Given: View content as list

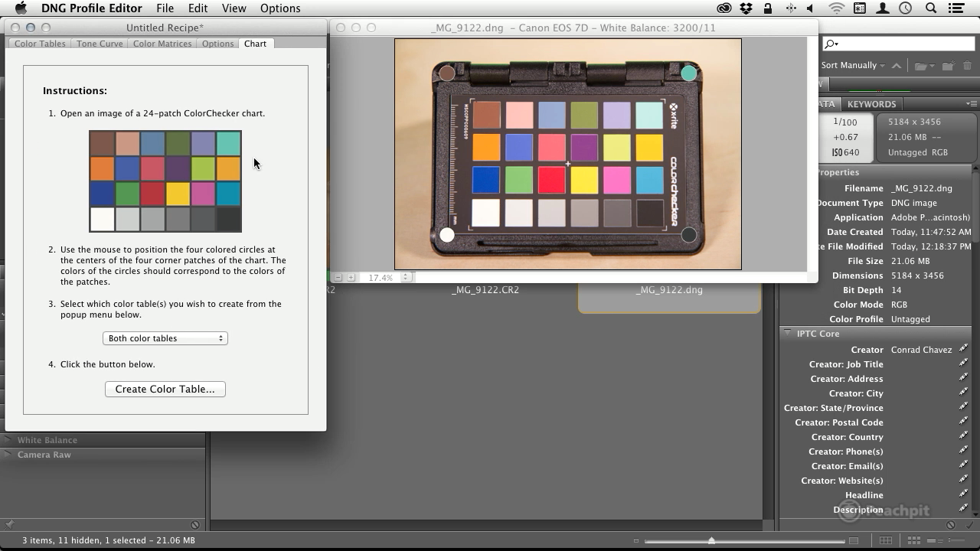Looking at the screenshot, I should (x=957, y=541).
